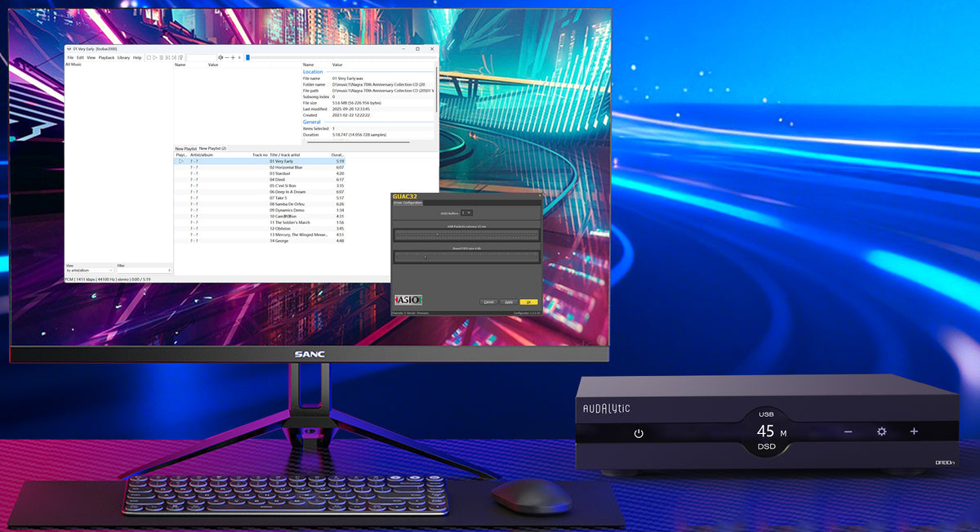This screenshot has height=532, width=980.
Task: Switch to the New Playlist (2) tab
Action: 212,149
